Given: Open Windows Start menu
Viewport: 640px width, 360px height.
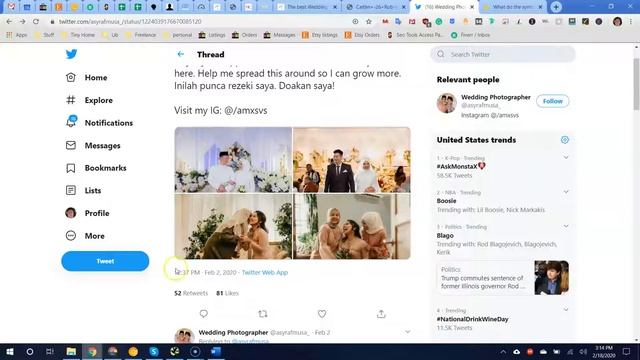Looking at the screenshot, I should pos(10,351).
